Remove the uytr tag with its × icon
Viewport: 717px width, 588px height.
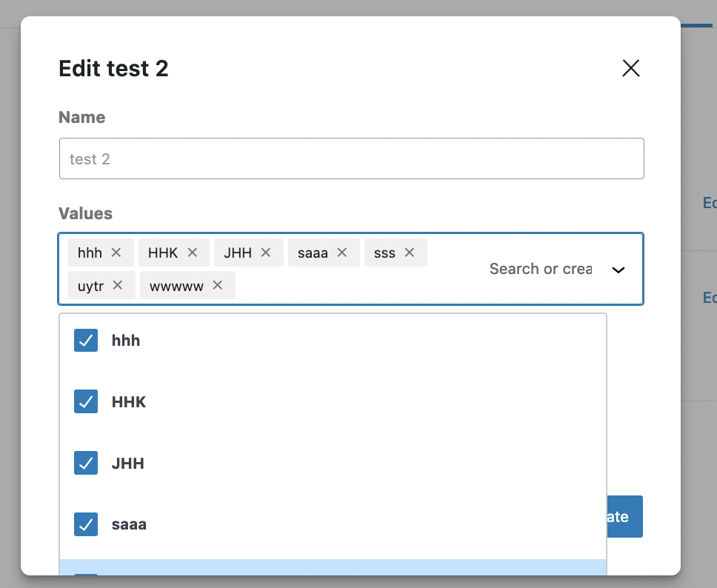click(119, 284)
